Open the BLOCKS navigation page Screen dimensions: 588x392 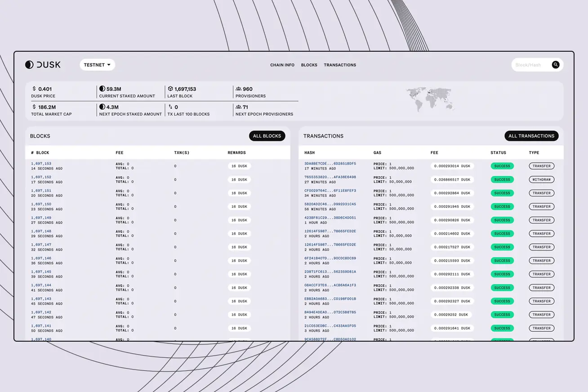click(x=309, y=65)
